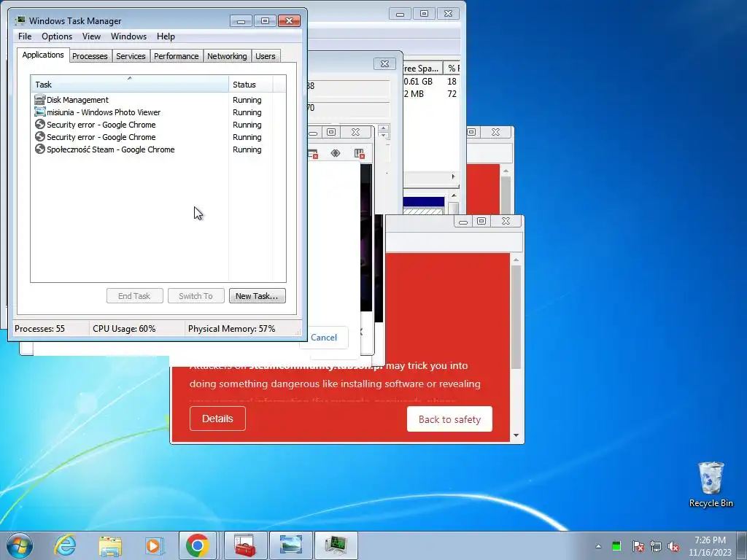The image size is (747, 560).
Task: Show hidden system tray icons
Action: click(598, 546)
